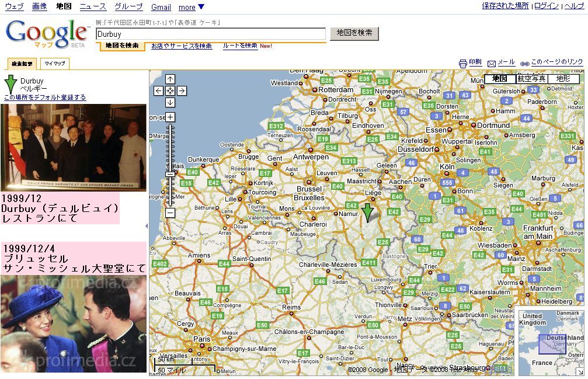588x379 pixels.
Task: Click the このページのリンク link
Action: click(557, 62)
